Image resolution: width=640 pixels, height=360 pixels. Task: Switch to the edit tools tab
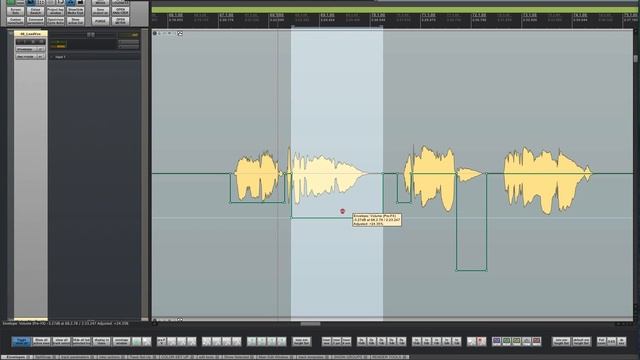(x=209, y=357)
